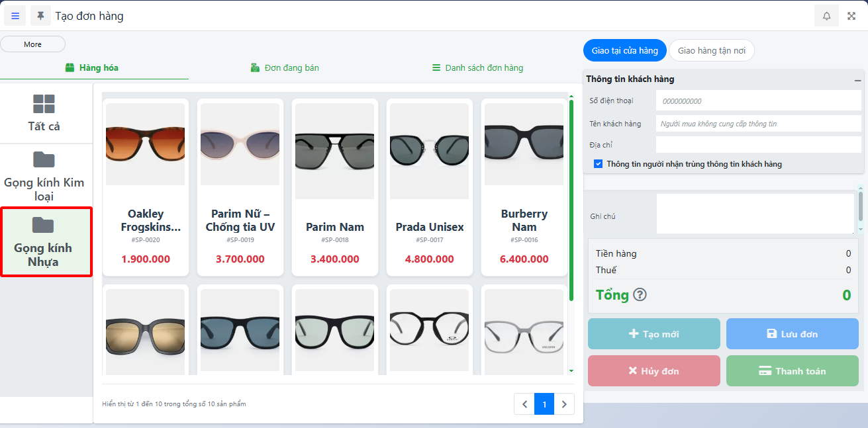Go to next products page arrow

[564, 404]
